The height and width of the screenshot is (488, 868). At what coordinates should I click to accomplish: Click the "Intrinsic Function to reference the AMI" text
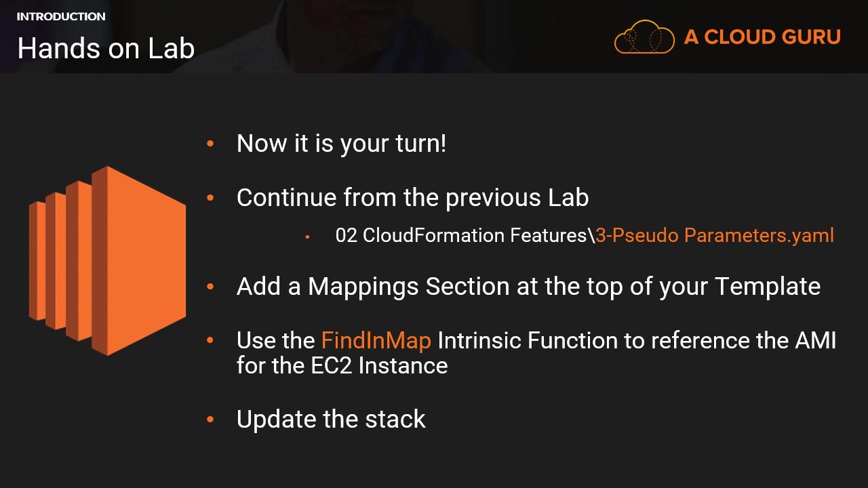637,340
